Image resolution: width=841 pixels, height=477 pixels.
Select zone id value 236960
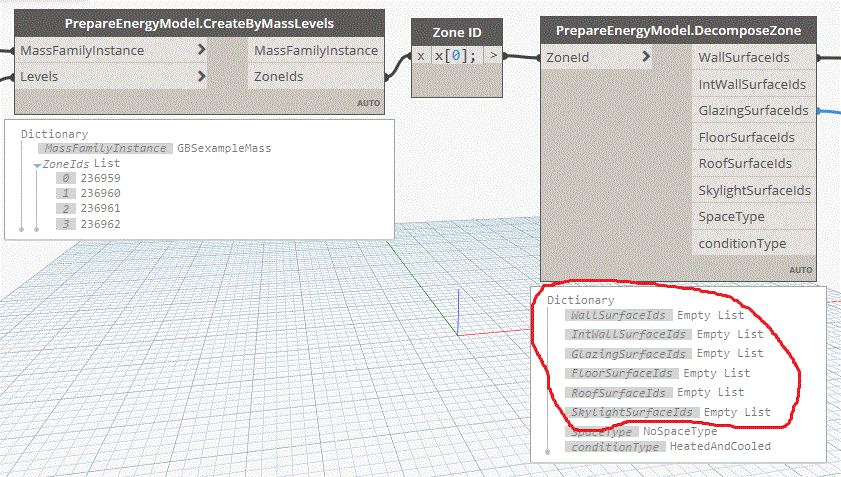click(x=100, y=193)
